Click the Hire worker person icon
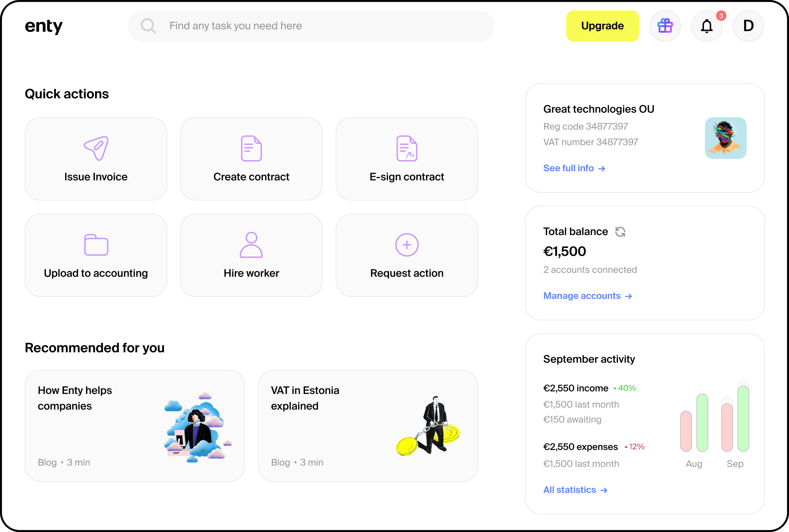789x532 pixels. pos(251,245)
